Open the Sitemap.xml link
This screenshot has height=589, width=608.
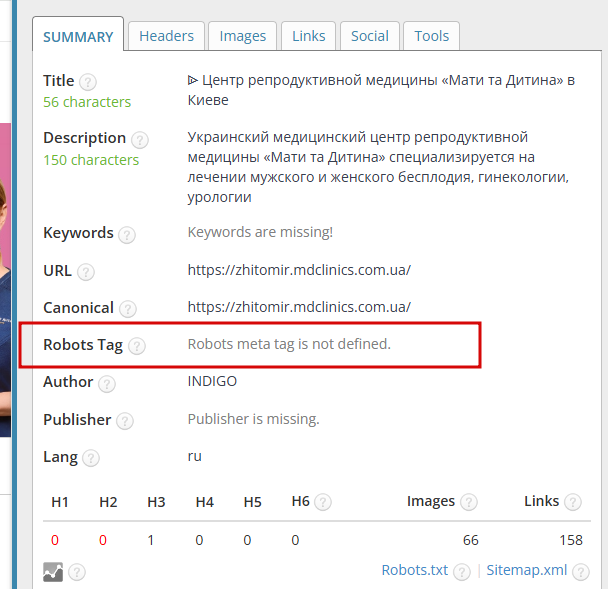click(526, 571)
